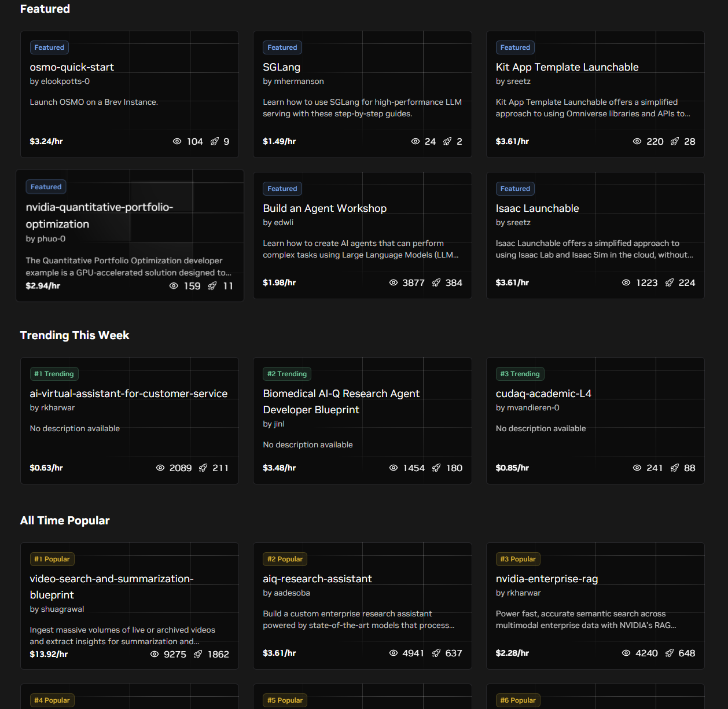Click the rocket icon on nvidia-enterprise-rag card
The height and width of the screenshot is (709, 728).
(670, 653)
